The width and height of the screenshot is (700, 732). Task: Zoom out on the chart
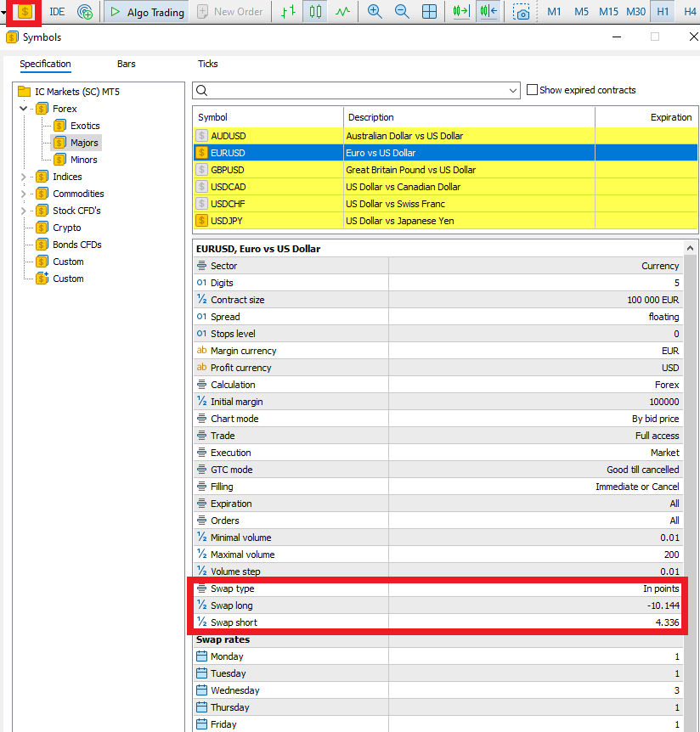point(402,12)
